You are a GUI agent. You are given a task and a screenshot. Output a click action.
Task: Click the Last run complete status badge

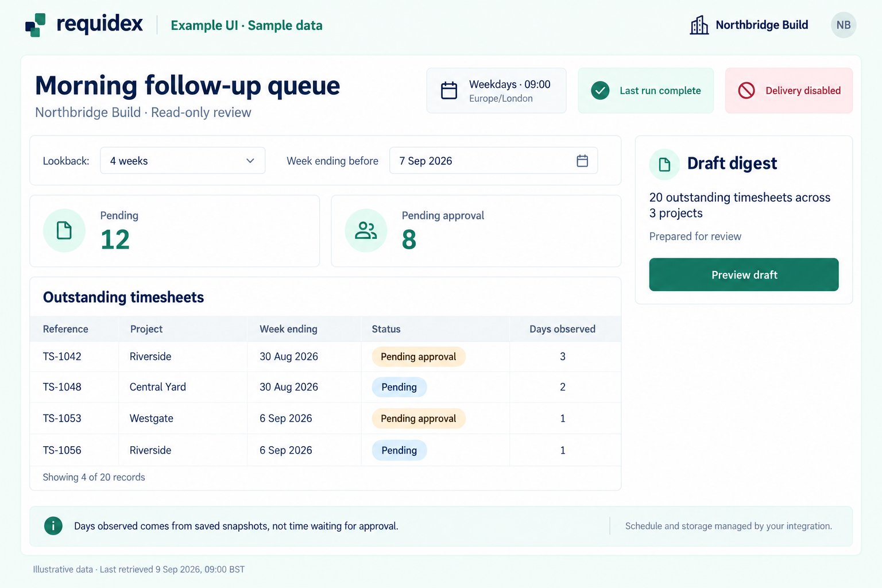tap(646, 91)
